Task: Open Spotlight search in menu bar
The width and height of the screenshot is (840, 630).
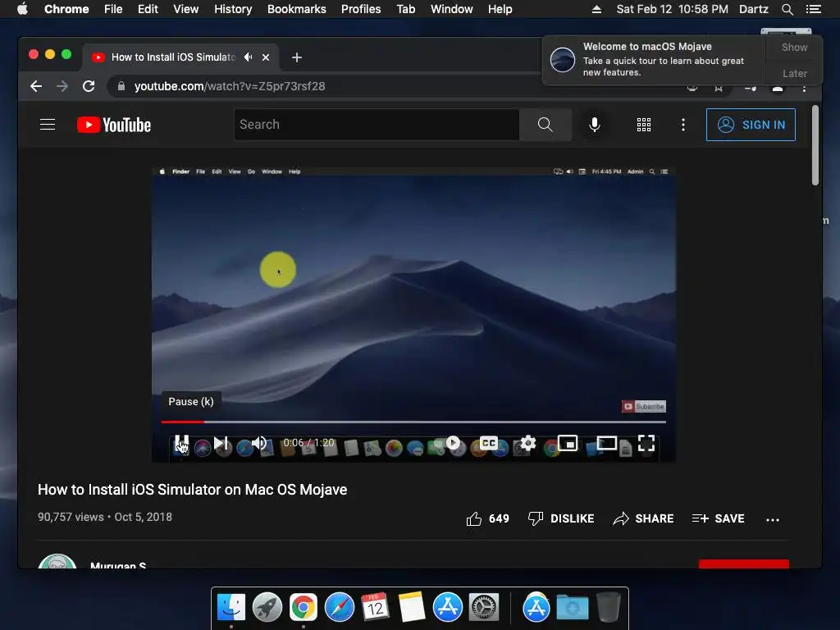Action: [x=787, y=9]
